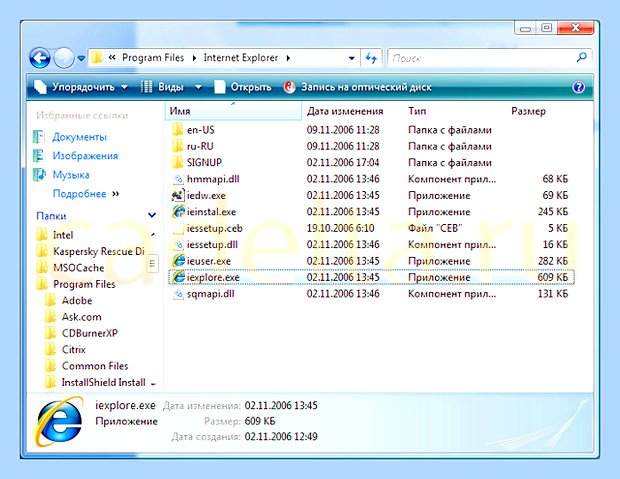Select the ru-RU folder icon
The height and width of the screenshot is (479, 620).
click(x=178, y=146)
